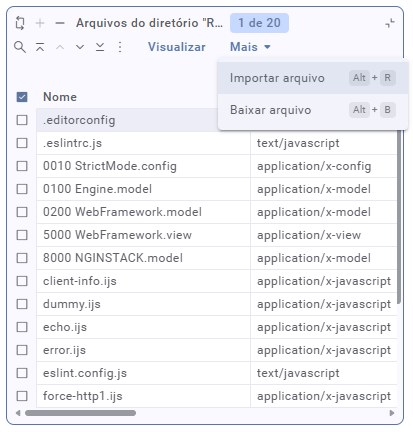Select the error.ijs cell
The height and width of the screenshot is (432, 413).
tap(143, 350)
